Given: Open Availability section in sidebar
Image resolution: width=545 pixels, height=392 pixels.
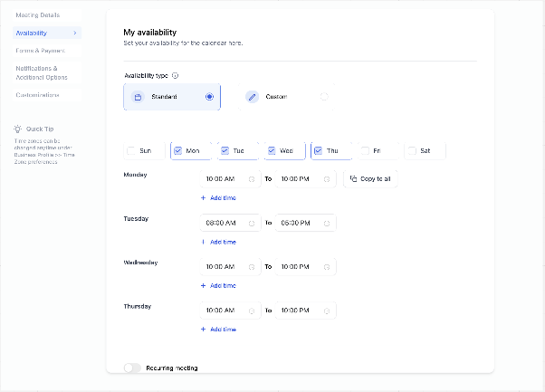Looking at the screenshot, I should coord(47,33).
